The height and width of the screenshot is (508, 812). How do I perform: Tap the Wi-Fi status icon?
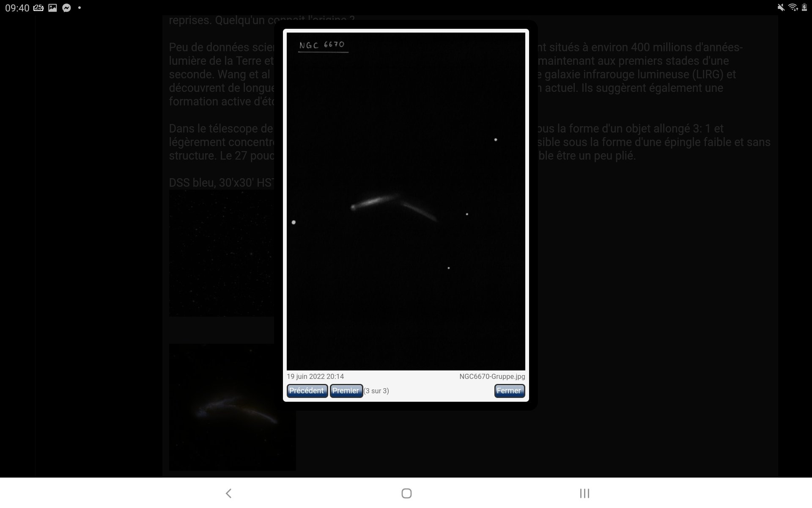pos(793,7)
